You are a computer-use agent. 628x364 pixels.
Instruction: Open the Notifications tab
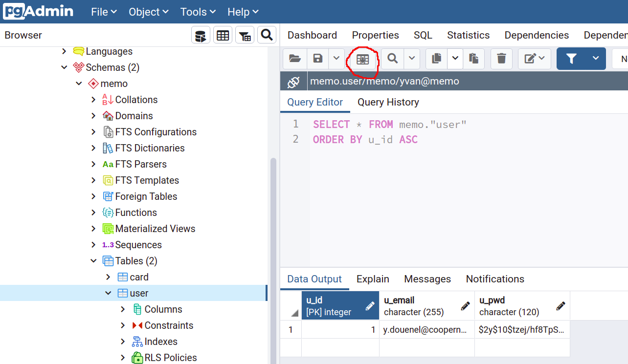[495, 279]
